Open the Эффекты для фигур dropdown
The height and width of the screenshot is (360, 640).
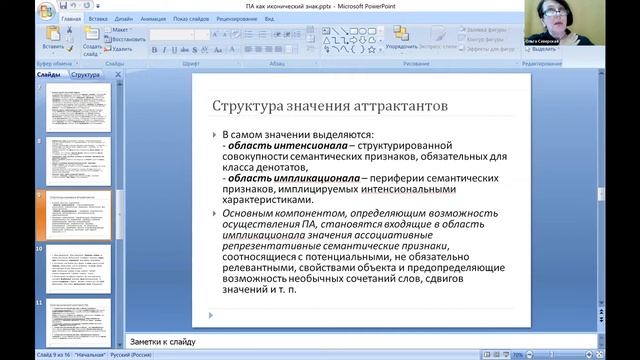(x=487, y=49)
